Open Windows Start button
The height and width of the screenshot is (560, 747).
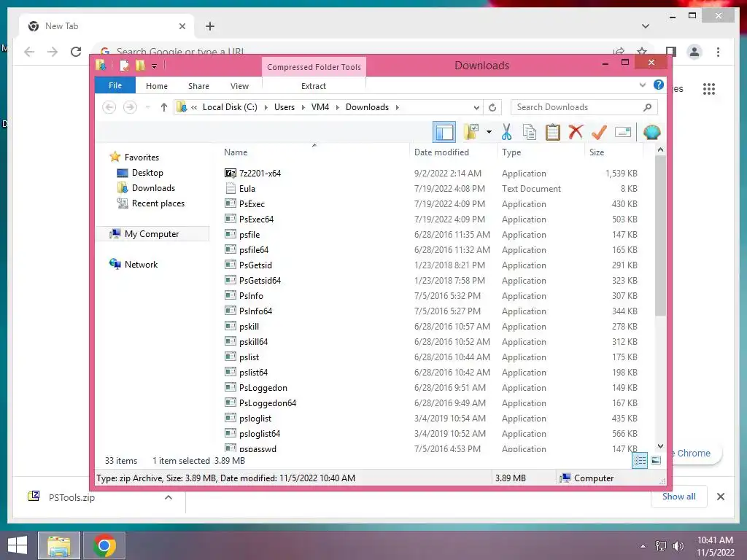click(18, 545)
